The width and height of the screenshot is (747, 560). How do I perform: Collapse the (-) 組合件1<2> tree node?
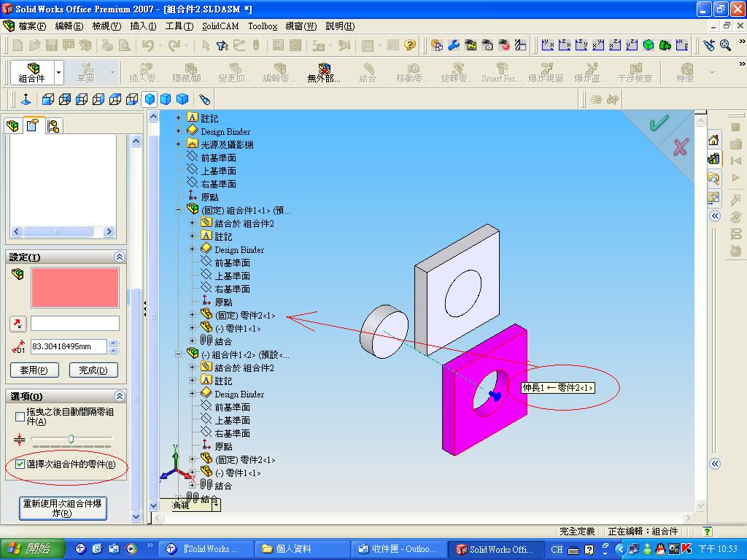click(178, 354)
